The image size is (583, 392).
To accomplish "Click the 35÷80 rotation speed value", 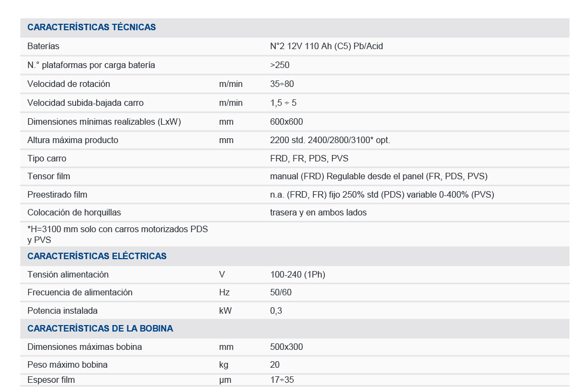I will 282,84.
